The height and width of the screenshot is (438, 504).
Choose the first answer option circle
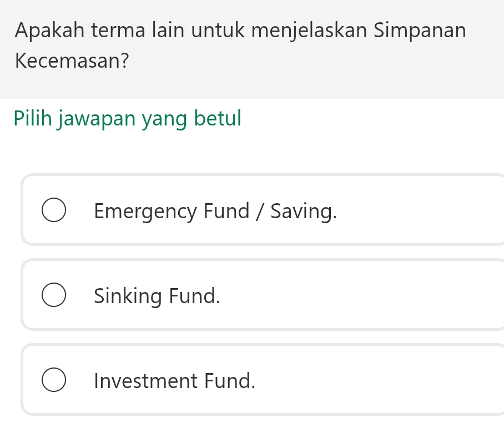coord(53,211)
